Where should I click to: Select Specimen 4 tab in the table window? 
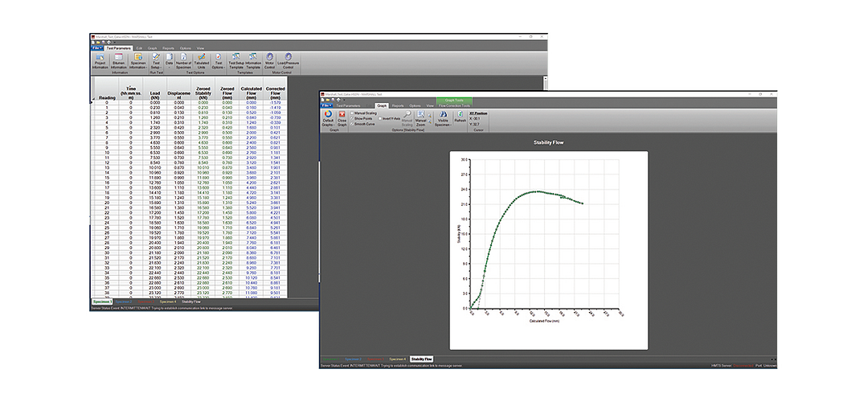click(x=168, y=301)
